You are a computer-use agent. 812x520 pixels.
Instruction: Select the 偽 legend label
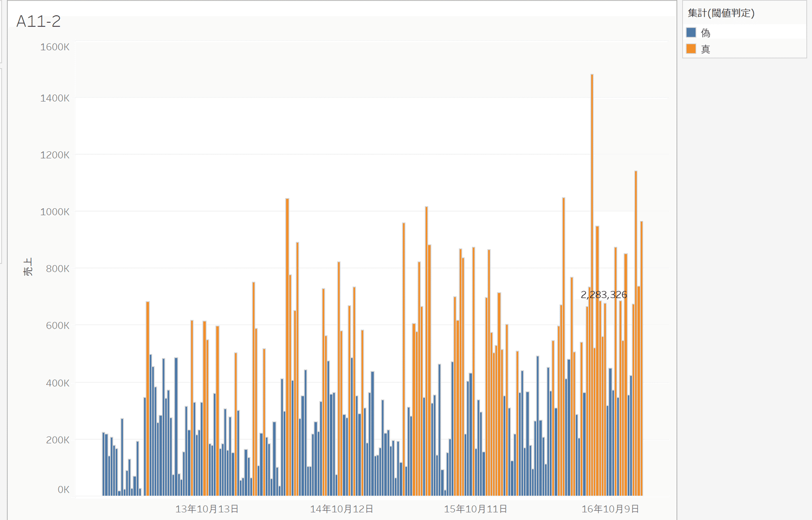pos(705,33)
